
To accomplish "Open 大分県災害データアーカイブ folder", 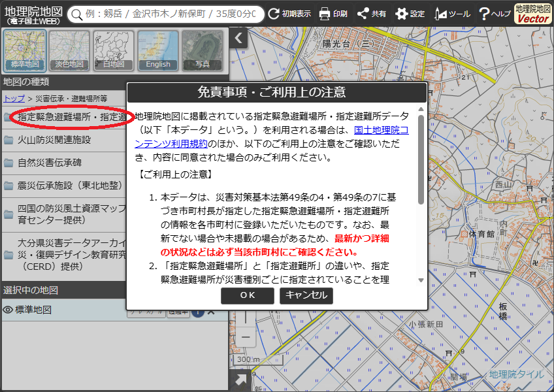I will [x=64, y=255].
